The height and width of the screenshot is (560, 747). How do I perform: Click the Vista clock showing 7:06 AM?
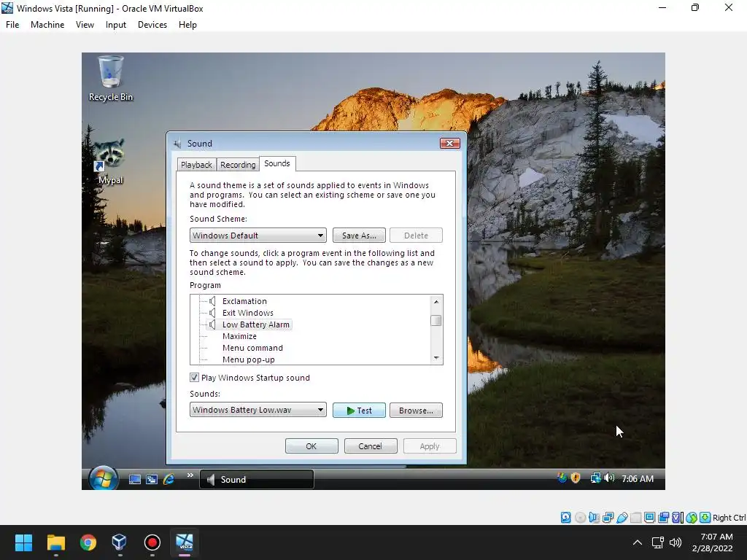(638, 478)
